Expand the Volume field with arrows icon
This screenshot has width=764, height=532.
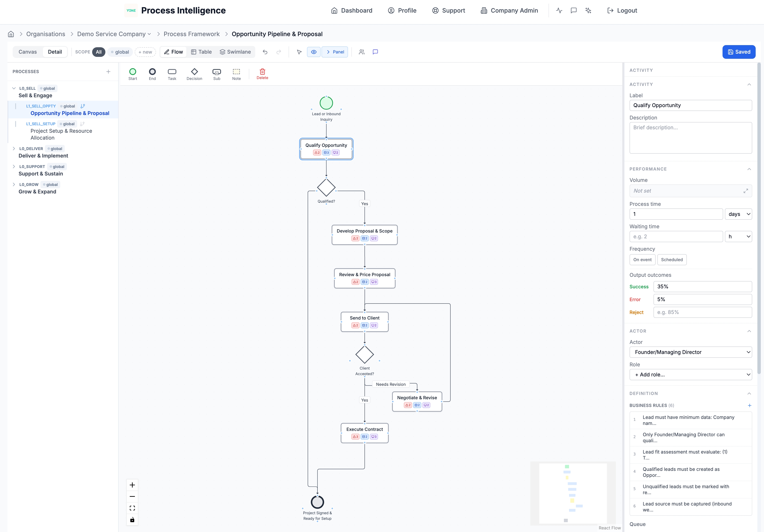(x=746, y=191)
